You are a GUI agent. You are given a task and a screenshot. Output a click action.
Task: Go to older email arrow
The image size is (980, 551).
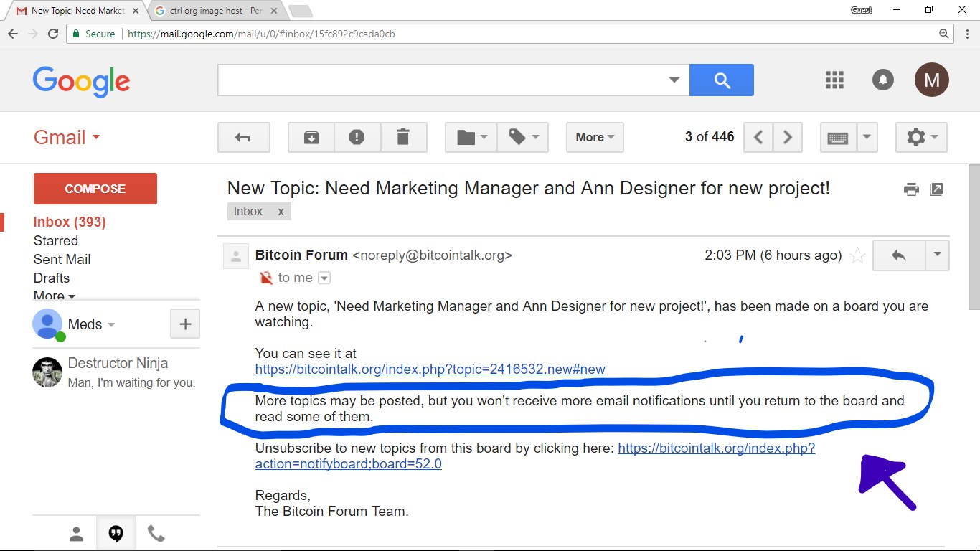pos(787,138)
